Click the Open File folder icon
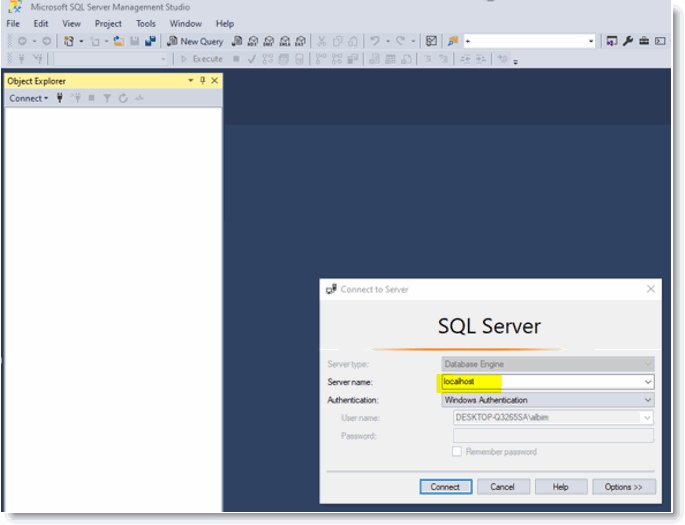The width and height of the screenshot is (685, 525). [x=119, y=41]
